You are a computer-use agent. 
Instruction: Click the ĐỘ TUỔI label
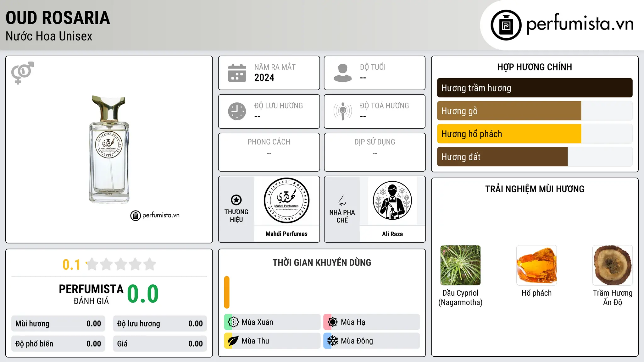[373, 67]
